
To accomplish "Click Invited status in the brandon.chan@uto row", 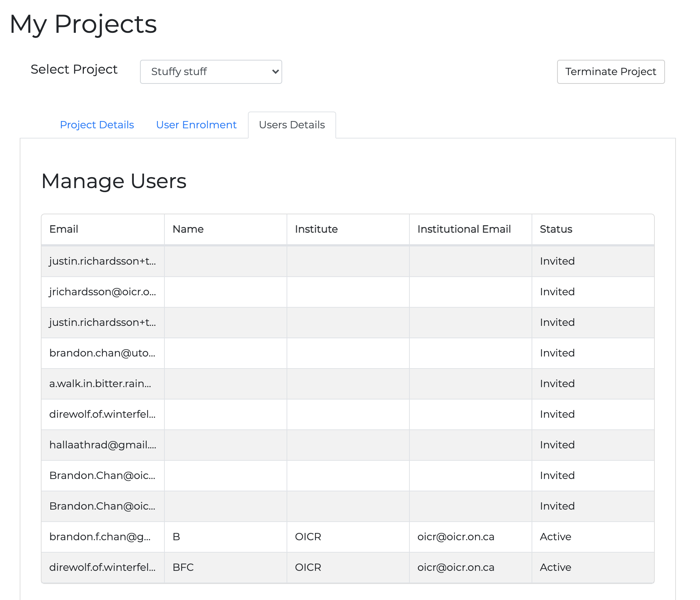I will pos(593,353).
